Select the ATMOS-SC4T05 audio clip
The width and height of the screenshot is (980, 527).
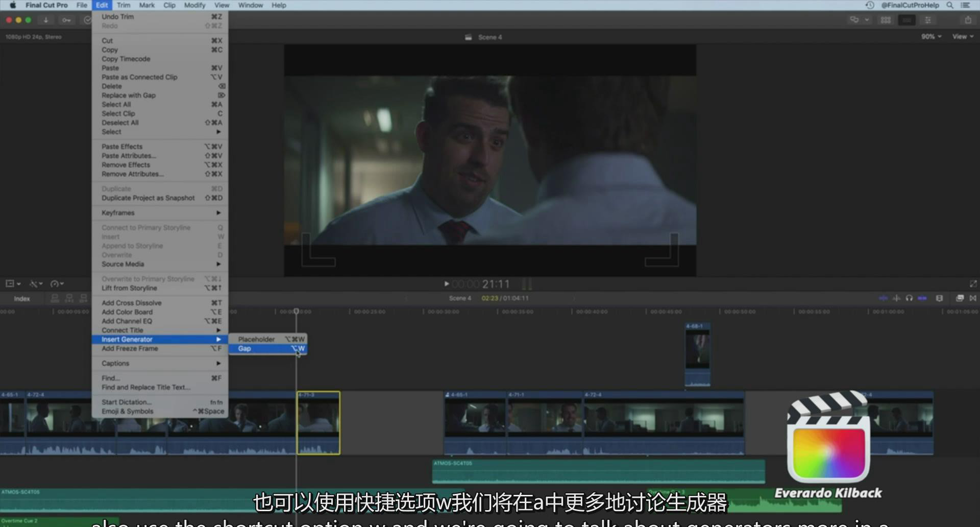pos(598,471)
